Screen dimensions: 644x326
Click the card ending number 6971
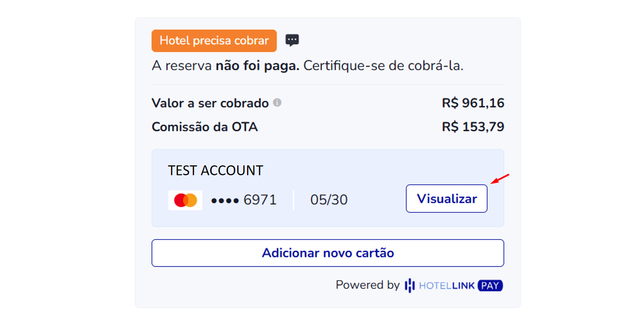(x=260, y=200)
